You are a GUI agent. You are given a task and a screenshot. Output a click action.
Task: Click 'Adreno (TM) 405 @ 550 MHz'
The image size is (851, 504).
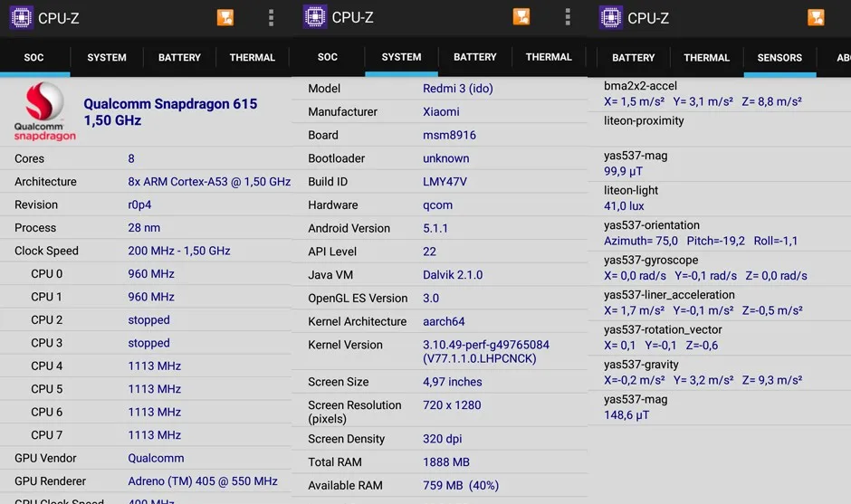point(203,481)
